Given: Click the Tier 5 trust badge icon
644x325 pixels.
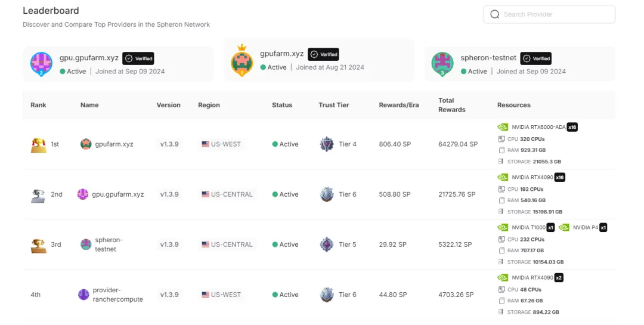Looking at the screenshot, I should click(x=327, y=244).
